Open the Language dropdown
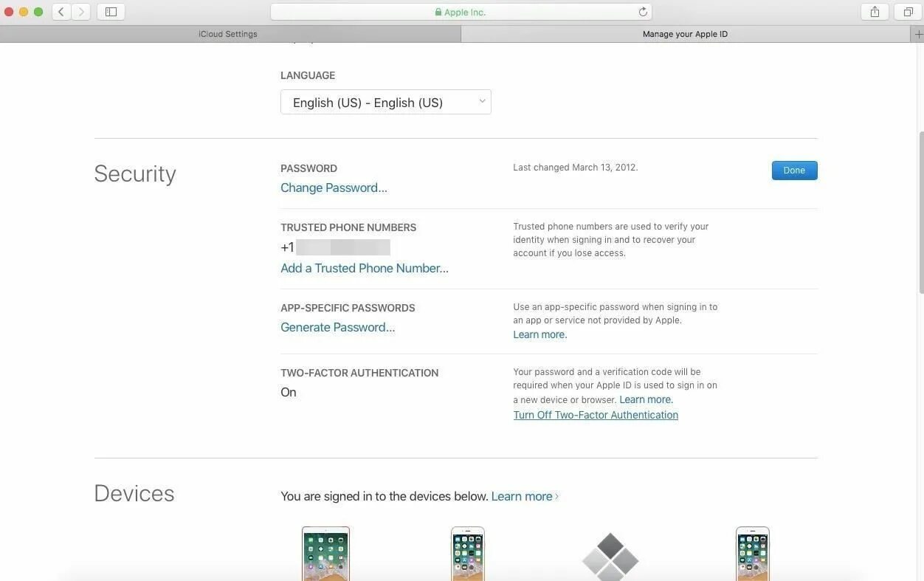 386,102
